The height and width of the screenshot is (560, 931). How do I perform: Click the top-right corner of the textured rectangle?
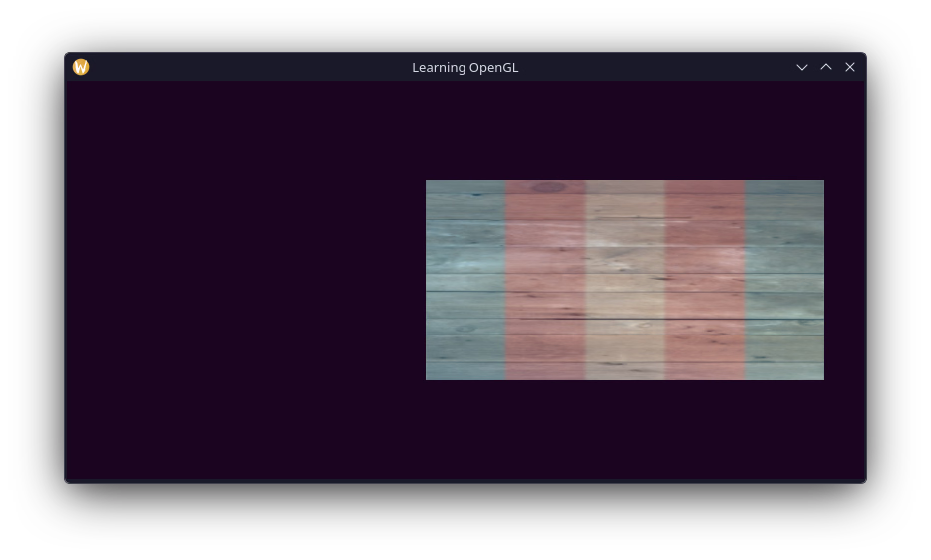coord(822,182)
